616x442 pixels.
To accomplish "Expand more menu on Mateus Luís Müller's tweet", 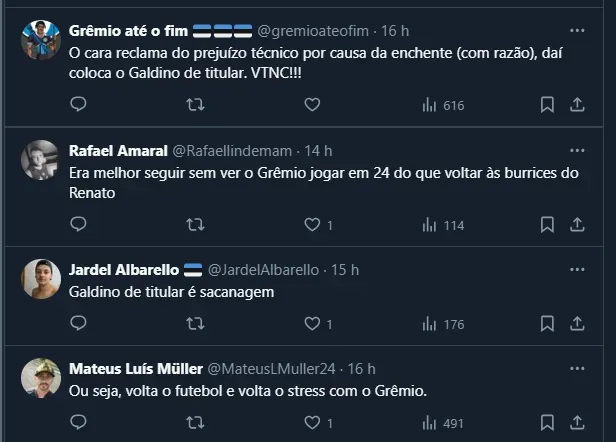I will click(576, 368).
